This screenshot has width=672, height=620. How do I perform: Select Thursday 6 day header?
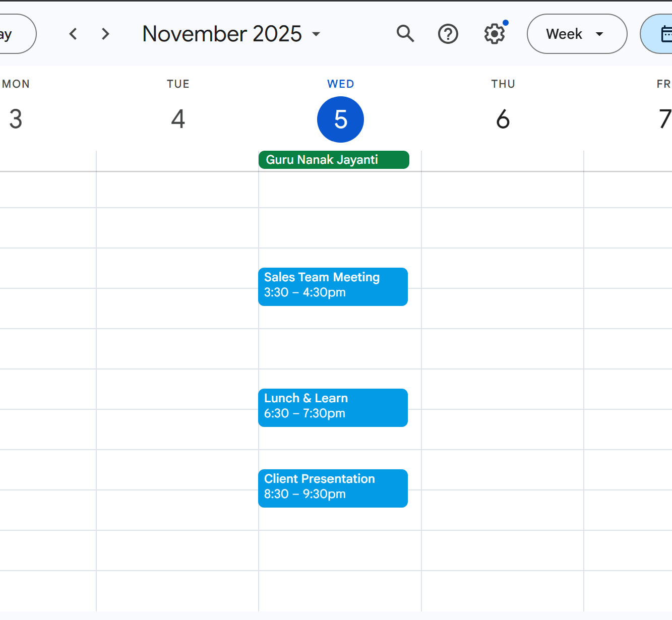(x=503, y=119)
